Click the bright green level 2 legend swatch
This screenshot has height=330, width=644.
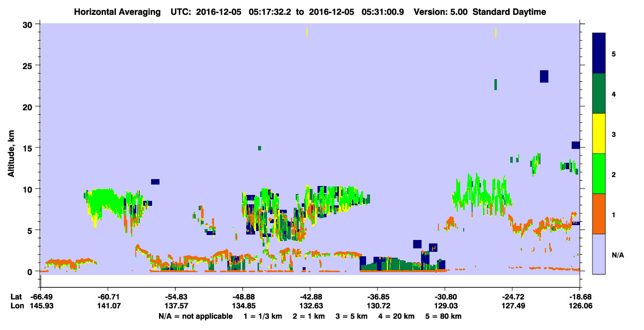(599, 174)
